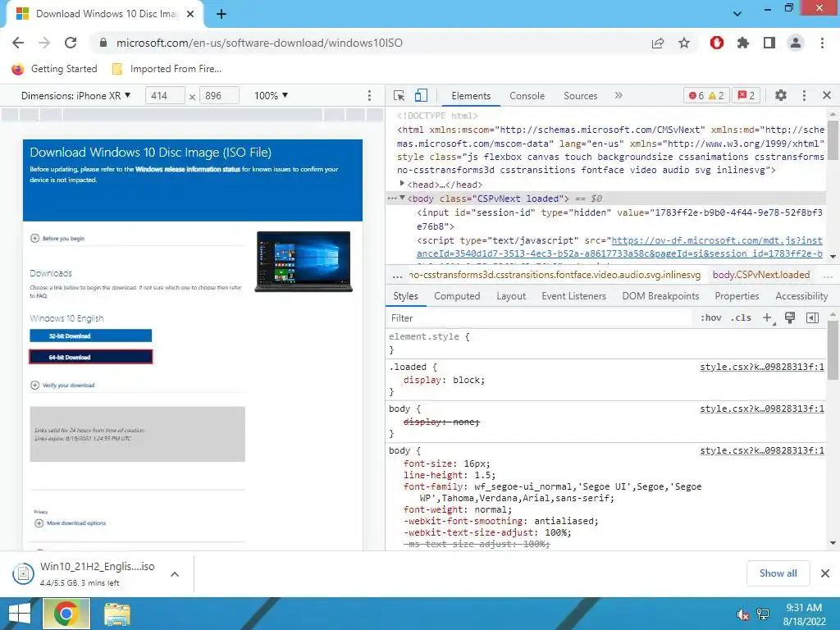840x630 pixels.
Task: Switch to the Console panel tab
Action: click(x=527, y=96)
